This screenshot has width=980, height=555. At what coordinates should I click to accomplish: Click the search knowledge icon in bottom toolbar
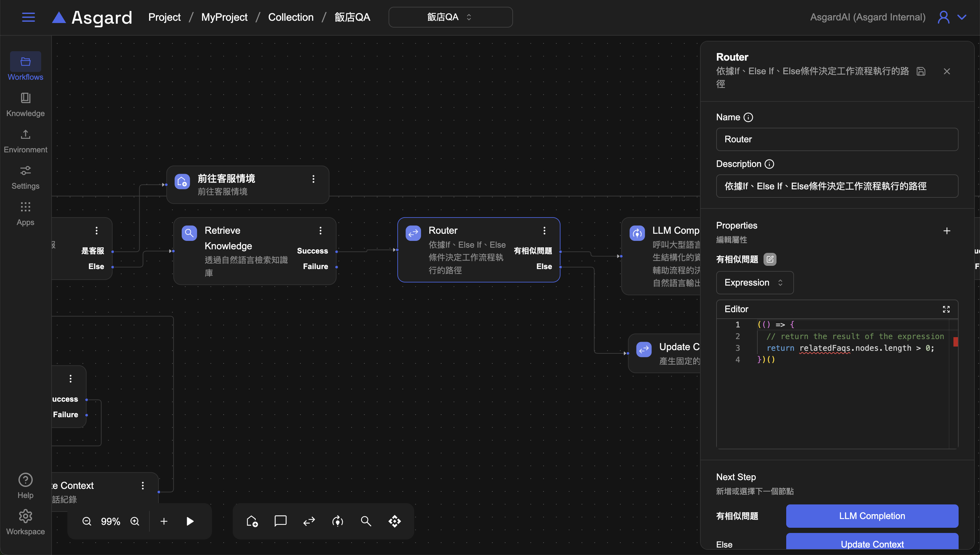(366, 521)
